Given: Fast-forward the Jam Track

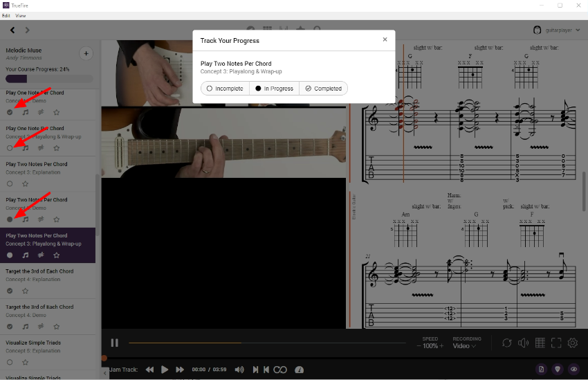Looking at the screenshot, I should (x=180, y=370).
